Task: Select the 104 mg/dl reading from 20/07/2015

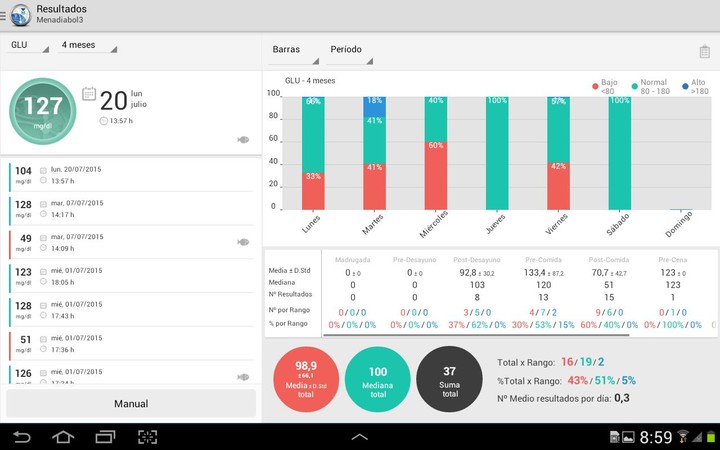Action: [x=130, y=176]
